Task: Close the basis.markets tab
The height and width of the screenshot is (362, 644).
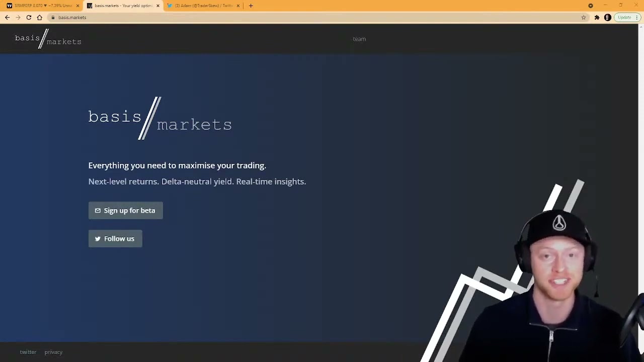Action: [x=158, y=6]
